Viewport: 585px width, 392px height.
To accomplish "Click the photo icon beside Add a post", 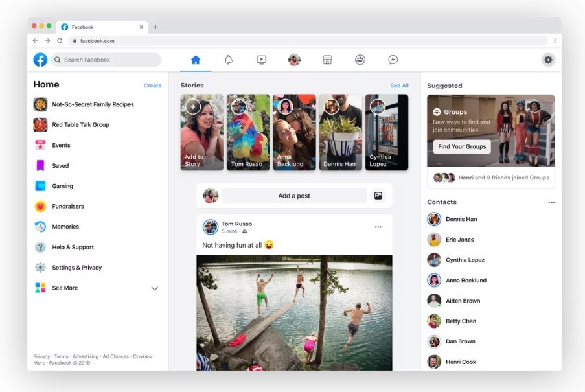I will pos(378,196).
